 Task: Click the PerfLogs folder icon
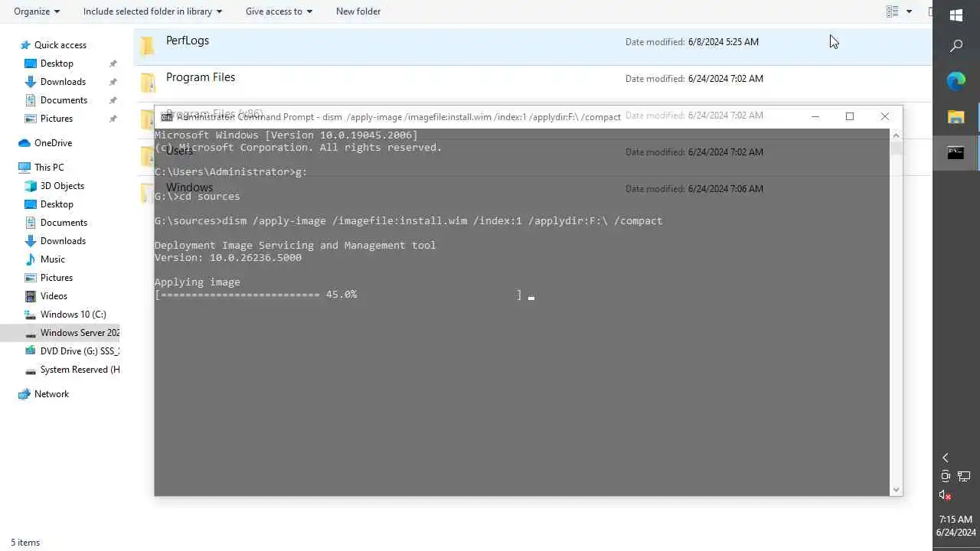click(148, 45)
